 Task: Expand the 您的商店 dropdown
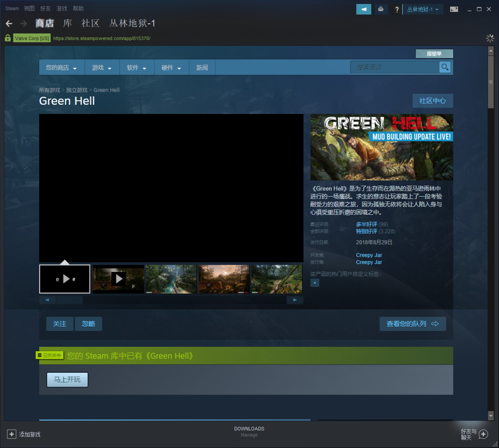coord(61,68)
